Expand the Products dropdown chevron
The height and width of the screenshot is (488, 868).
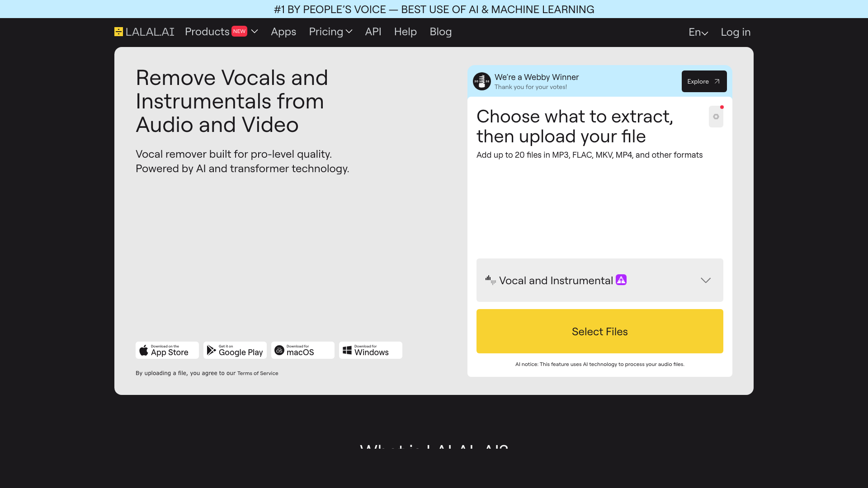255,32
